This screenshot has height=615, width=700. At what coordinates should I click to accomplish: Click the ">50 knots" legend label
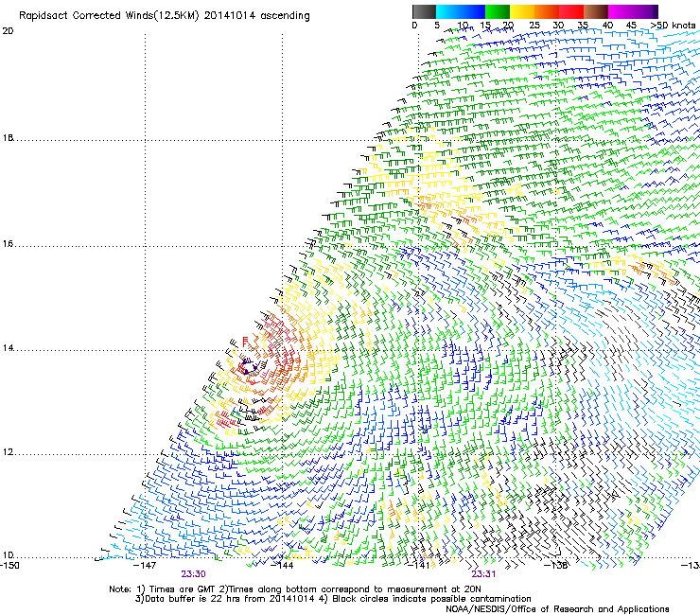(x=673, y=26)
